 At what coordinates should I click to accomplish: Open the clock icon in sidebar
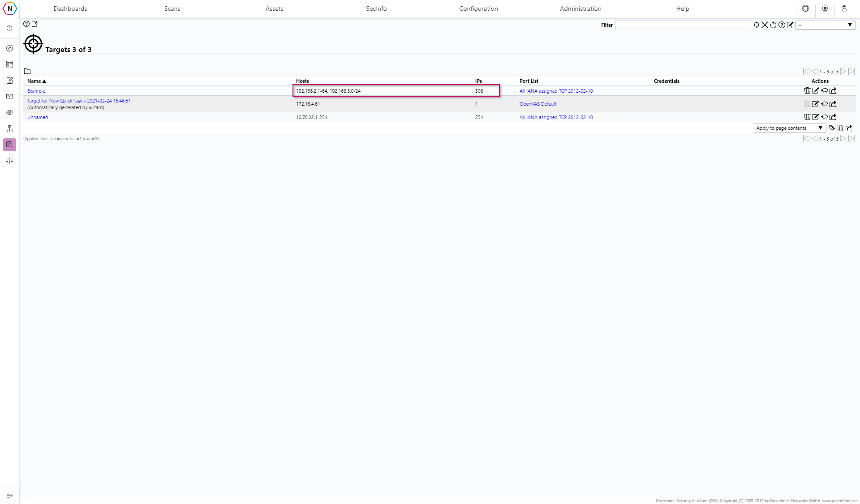click(9, 28)
